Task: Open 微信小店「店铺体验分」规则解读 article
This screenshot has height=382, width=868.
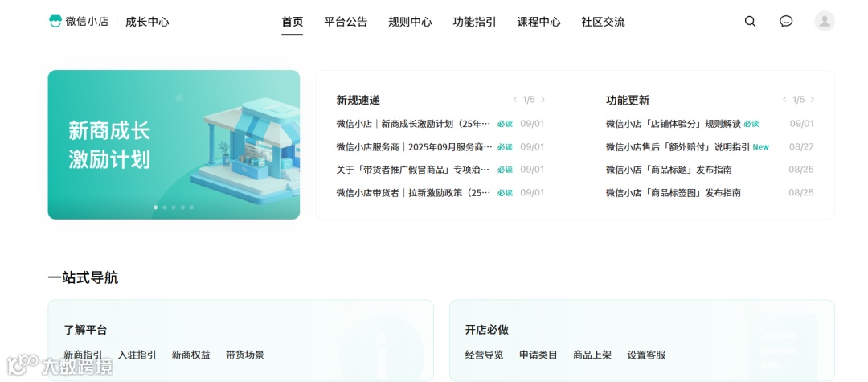Action: click(x=674, y=124)
